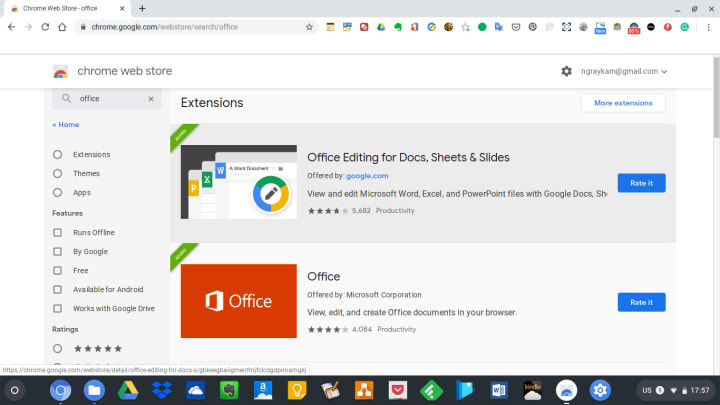Click the address bar URL
Viewport: 720px width, 405px height.
[164, 27]
